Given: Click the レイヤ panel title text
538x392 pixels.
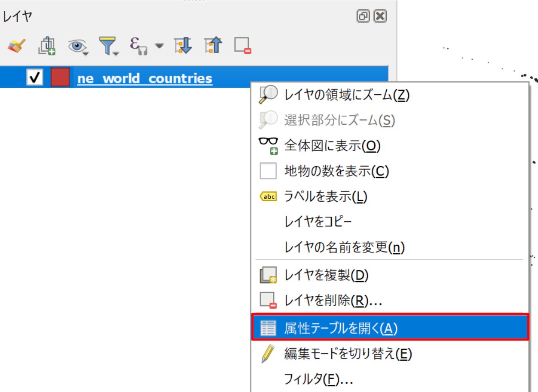Looking at the screenshot, I should [17, 17].
